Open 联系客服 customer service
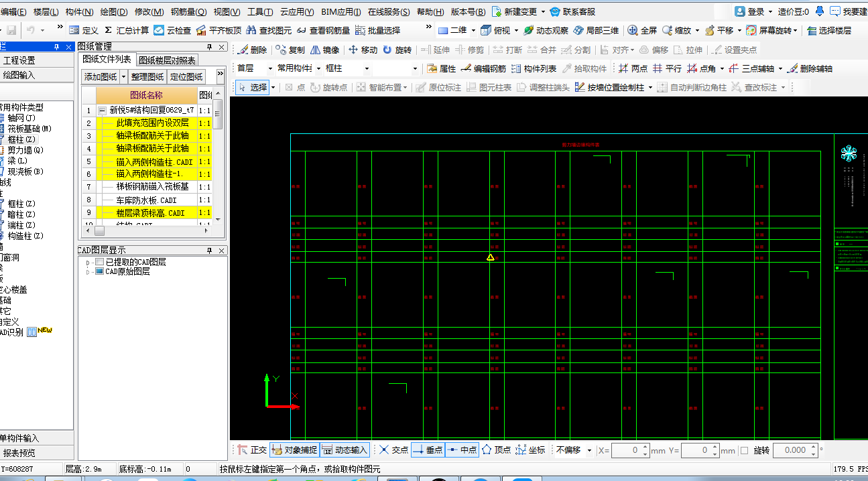868x481 pixels. pos(573,11)
